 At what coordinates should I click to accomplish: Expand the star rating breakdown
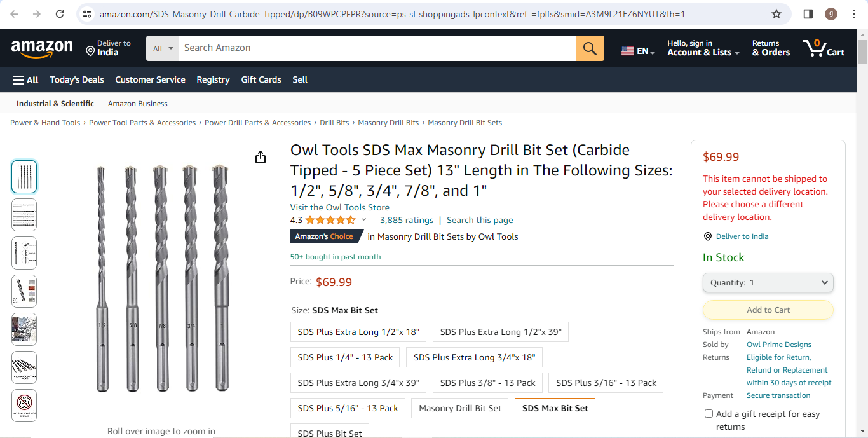tap(363, 220)
